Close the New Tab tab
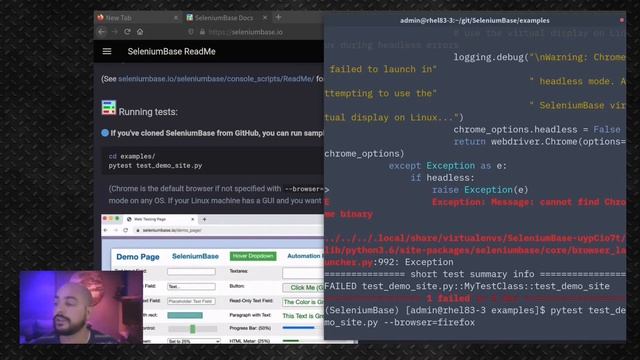Image resolution: width=640 pixels, height=360 pixels. coord(176,18)
